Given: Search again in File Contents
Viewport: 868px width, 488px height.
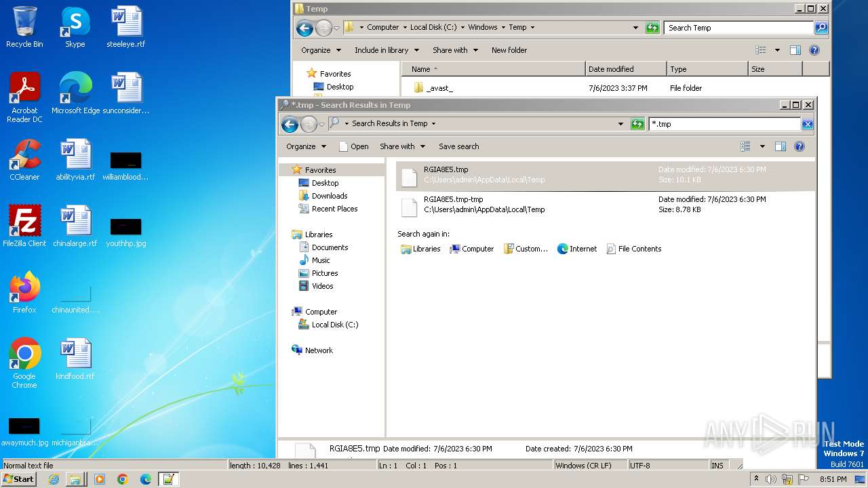Looking at the screenshot, I should pos(633,249).
